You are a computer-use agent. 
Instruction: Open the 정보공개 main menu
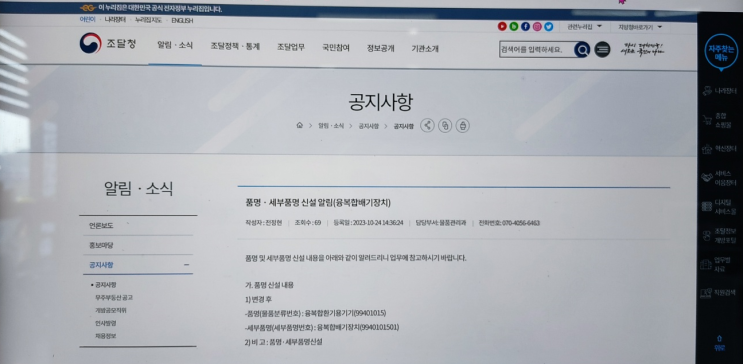tap(381, 48)
